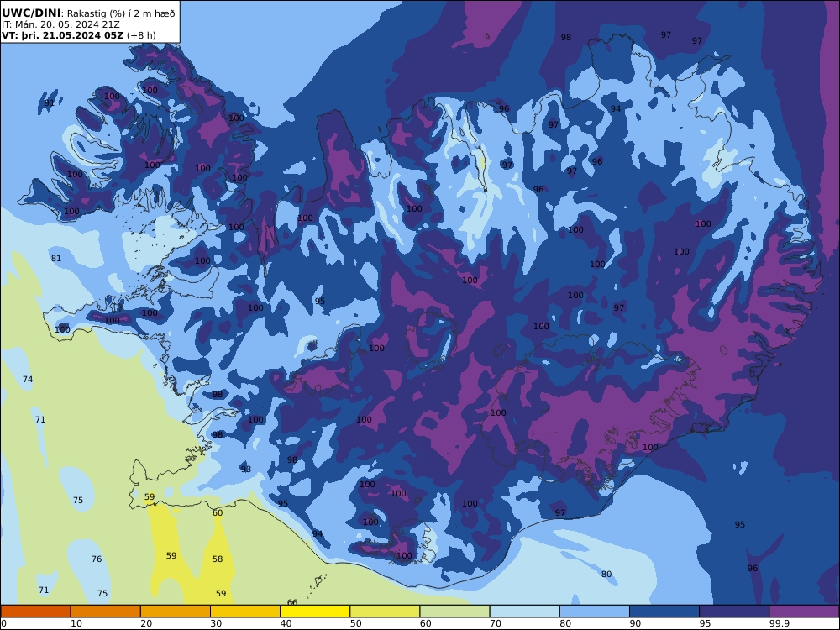
Task: Click the '10' legend tick label
Action: coord(76,623)
